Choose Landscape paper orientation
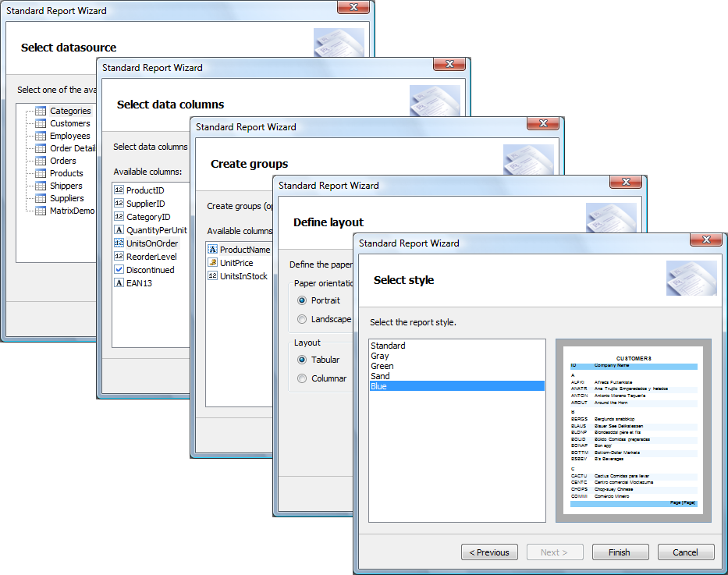The image size is (728, 575). click(302, 319)
